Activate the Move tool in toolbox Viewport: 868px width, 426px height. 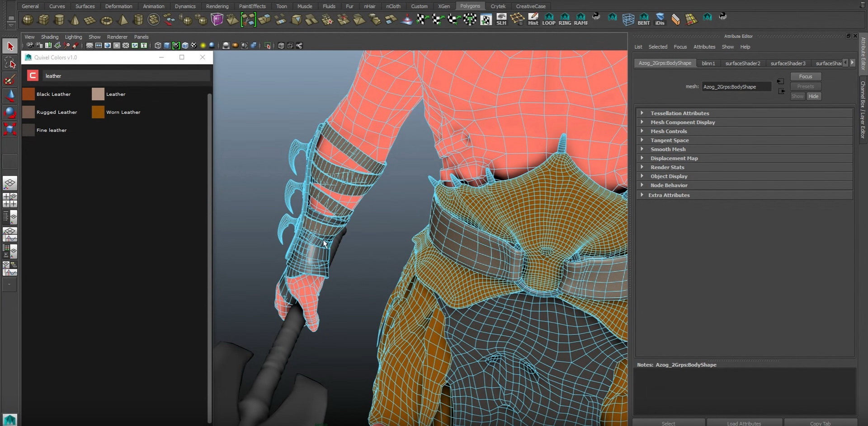pyautogui.click(x=10, y=96)
